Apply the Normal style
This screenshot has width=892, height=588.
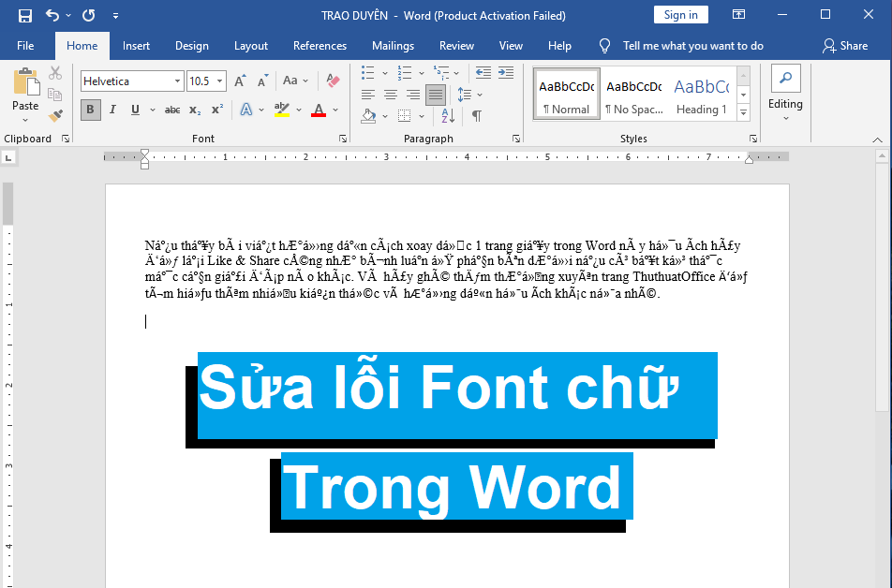[567, 94]
